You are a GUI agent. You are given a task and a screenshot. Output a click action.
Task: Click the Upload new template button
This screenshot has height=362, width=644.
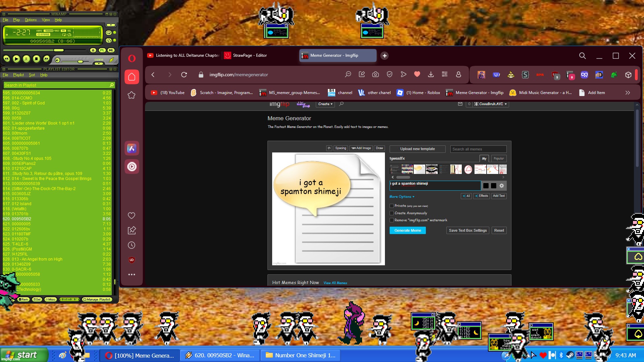[417, 149]
